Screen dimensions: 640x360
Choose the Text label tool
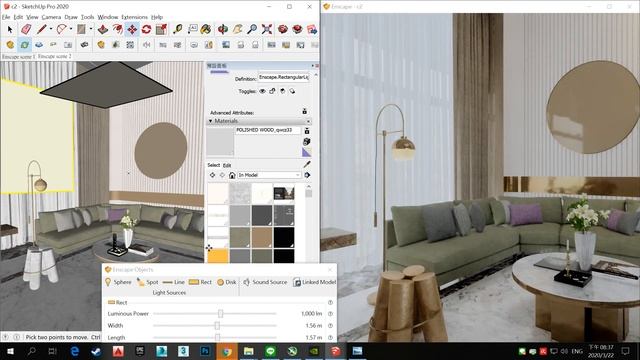(x=193, y=29)
